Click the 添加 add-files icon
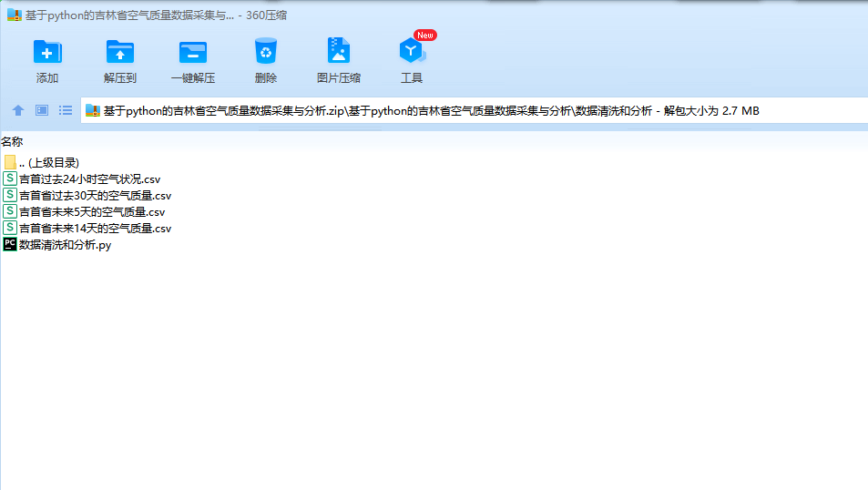Screen dimensions: 868x490 tap(47, 52)
